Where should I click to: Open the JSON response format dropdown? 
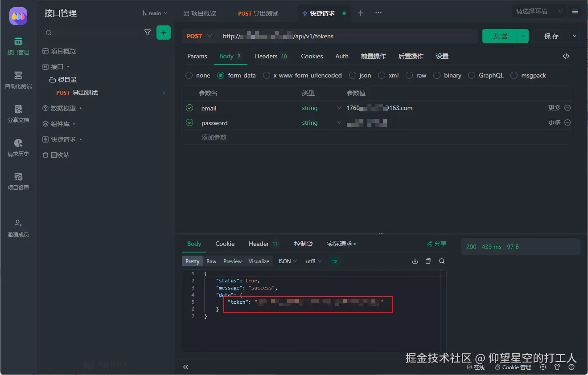288,261
